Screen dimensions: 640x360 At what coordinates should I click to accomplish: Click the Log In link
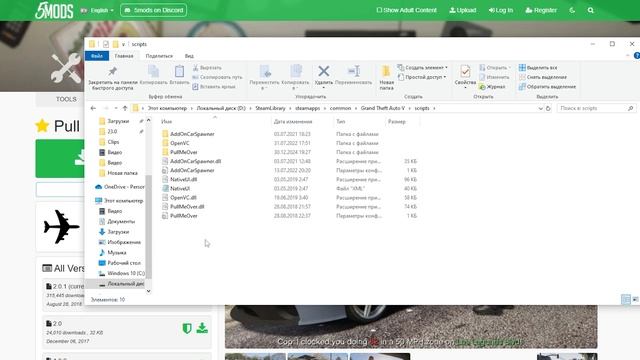500,10
